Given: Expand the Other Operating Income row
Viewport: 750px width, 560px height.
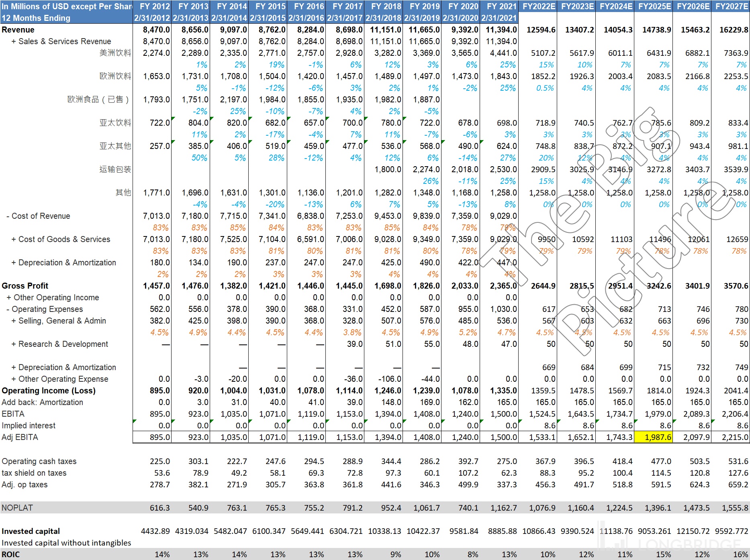Looking at the screenshot, I should [9, 297].
